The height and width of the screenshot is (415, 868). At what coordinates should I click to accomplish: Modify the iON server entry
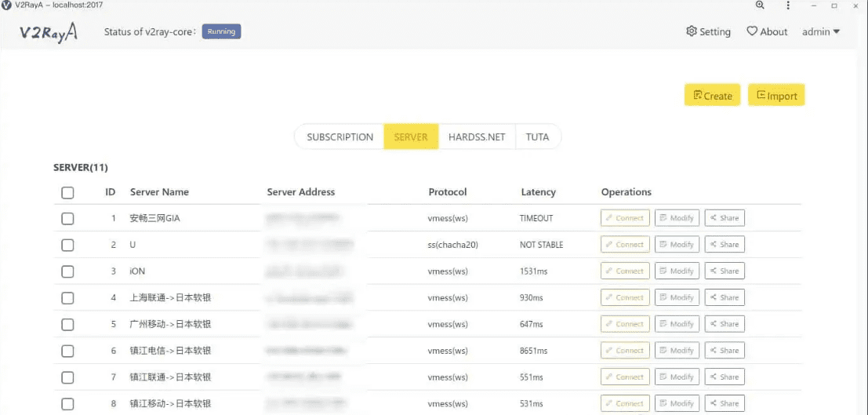click(675, 271)
